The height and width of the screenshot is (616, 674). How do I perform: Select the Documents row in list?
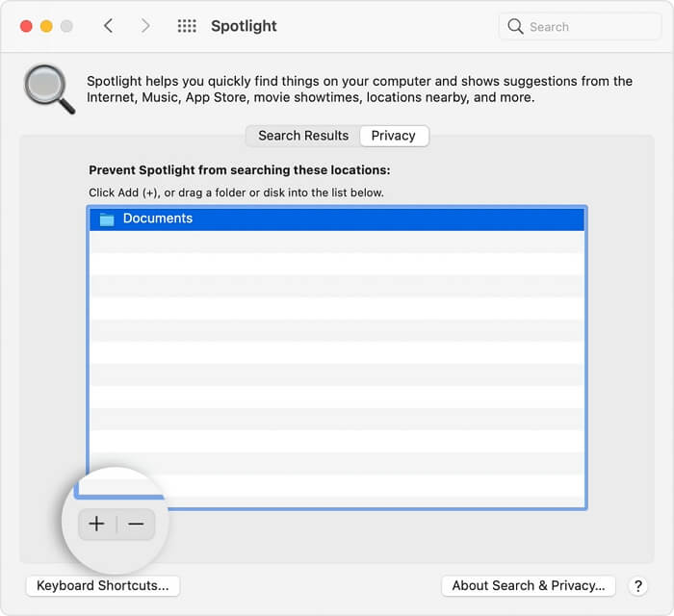click(337, 219)
